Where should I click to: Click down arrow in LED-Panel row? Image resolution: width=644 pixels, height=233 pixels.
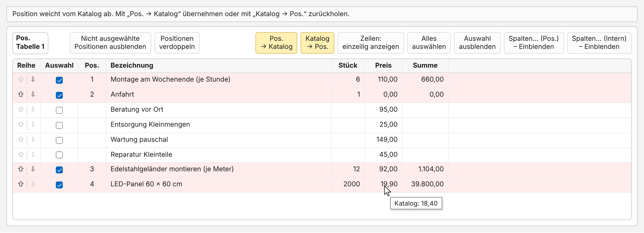[x=33, y=184]
